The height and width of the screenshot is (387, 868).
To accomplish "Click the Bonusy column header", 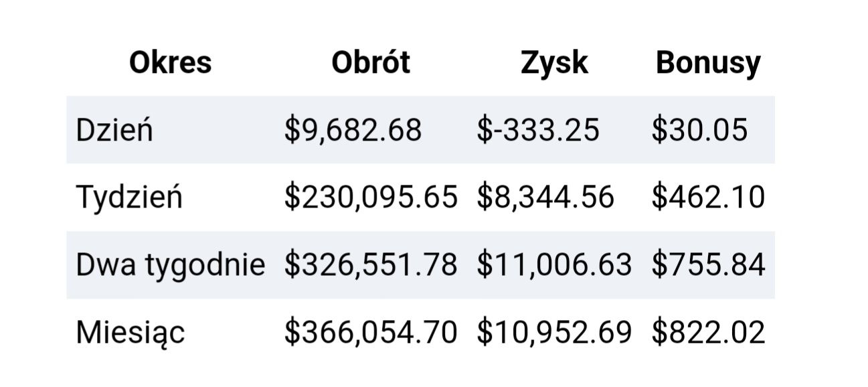I will point(708,63).
